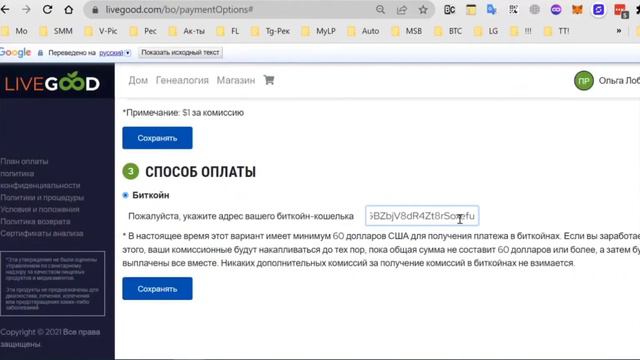Click the LiveGood logo
The width and height of the screenshot is (640, 360).
coord(52,82)
